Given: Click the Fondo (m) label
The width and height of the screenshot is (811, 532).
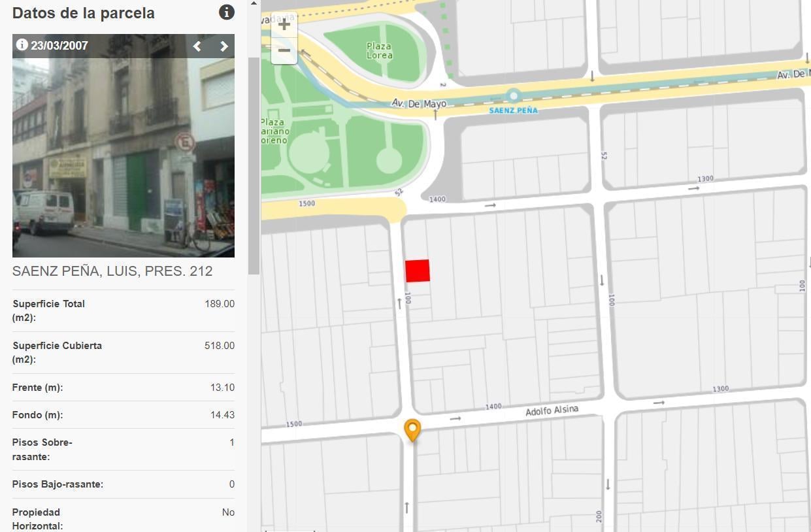Looking at the screenshot, I should [38, 415].
